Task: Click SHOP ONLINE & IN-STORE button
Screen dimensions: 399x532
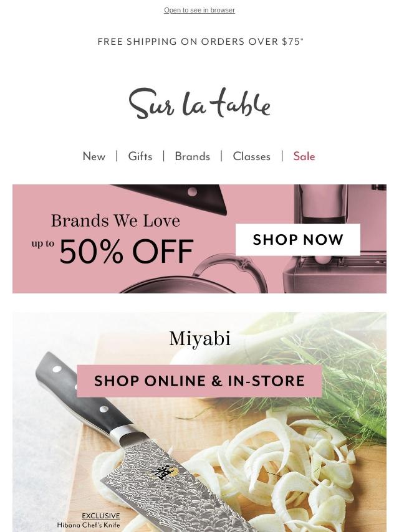Action: pos(199,381)
